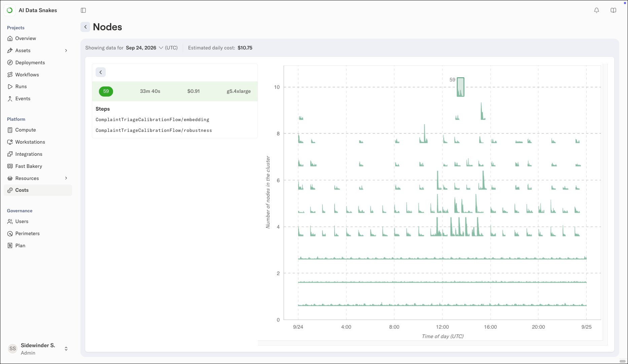Click the ComplaintTriageCalibrationFlow/robustness step
Screen dimensions: 628x364
point(154,130)
